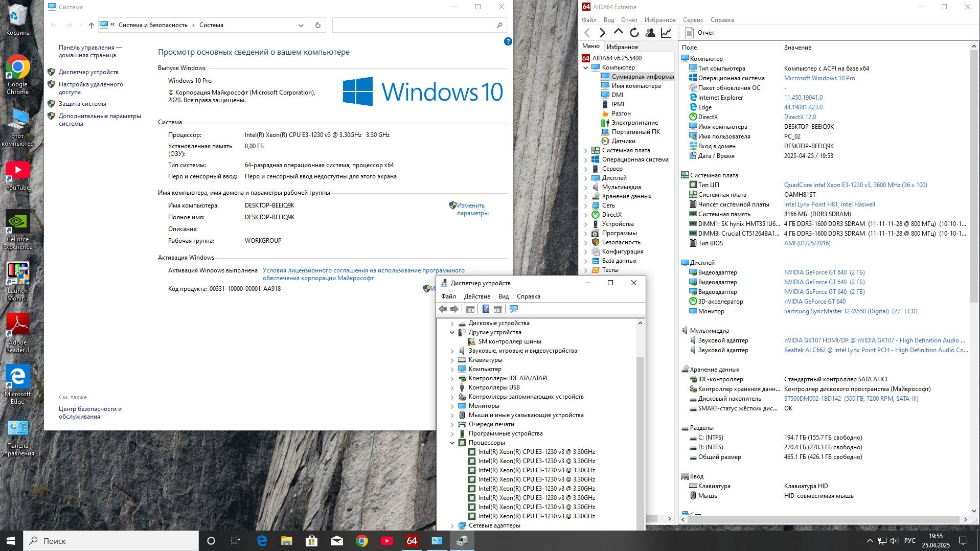Viewport: 980px width, 551px height.
Task: Click search field in Система window
Action: tap(418, 25)
